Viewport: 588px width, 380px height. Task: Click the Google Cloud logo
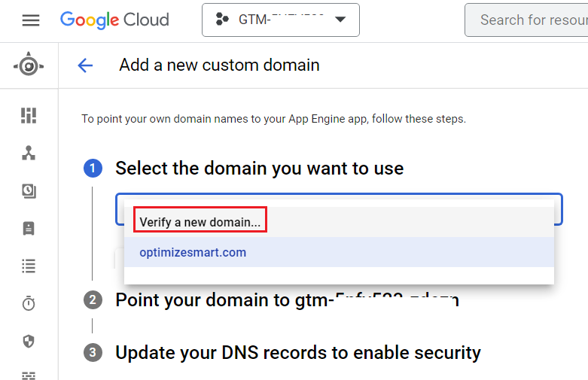click(114, 20)
